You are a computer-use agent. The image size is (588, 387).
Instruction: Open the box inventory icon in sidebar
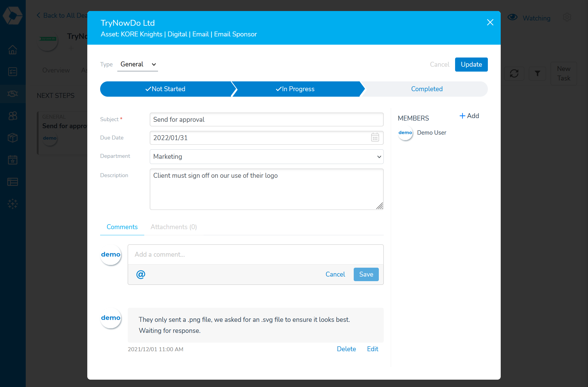pyautogui.click(x=13, y=138)
